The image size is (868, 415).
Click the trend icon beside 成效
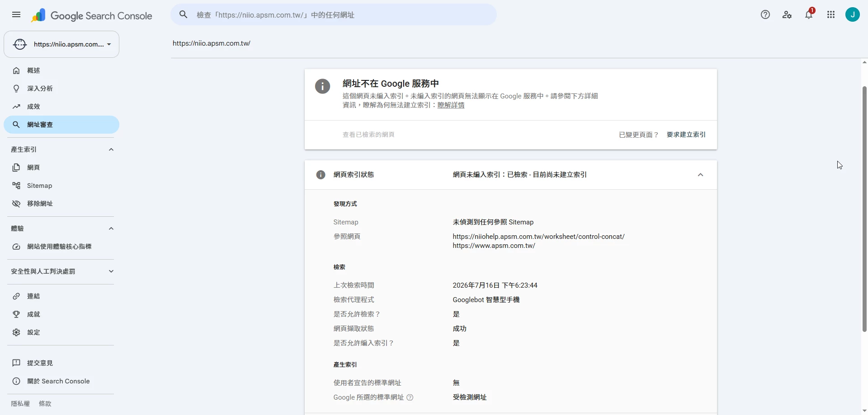[x=16, y=107]
